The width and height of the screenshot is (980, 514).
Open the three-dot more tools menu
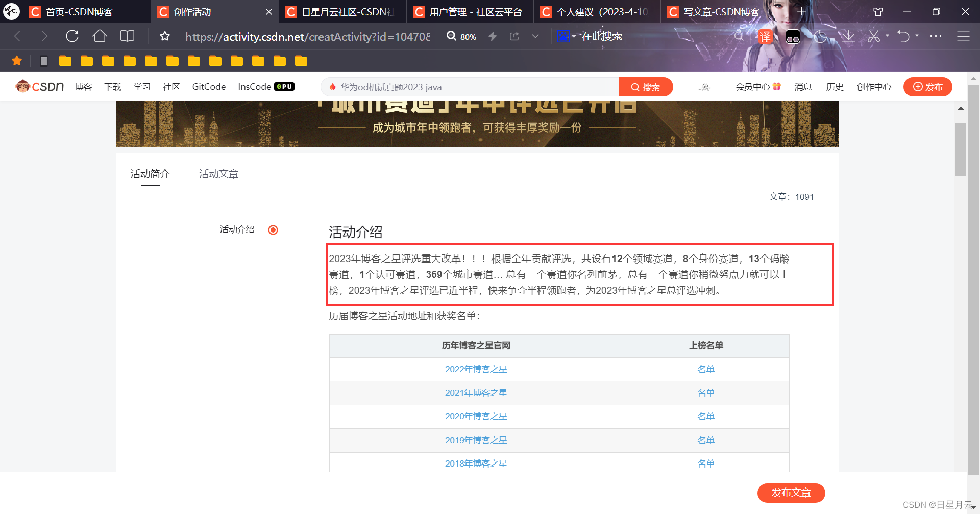[936, 36]
